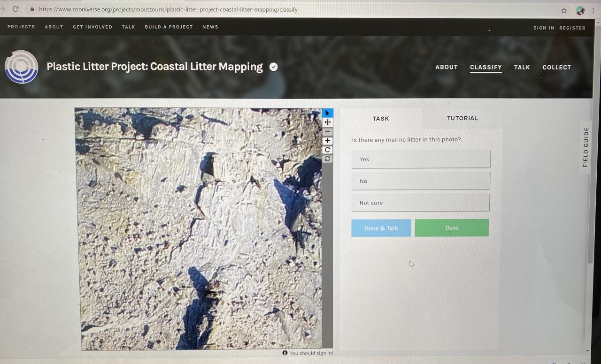This screenshot has width=601, height=364.
Task: Open the FIELD GUIDE side tab
Action: (x=586, y=147)
